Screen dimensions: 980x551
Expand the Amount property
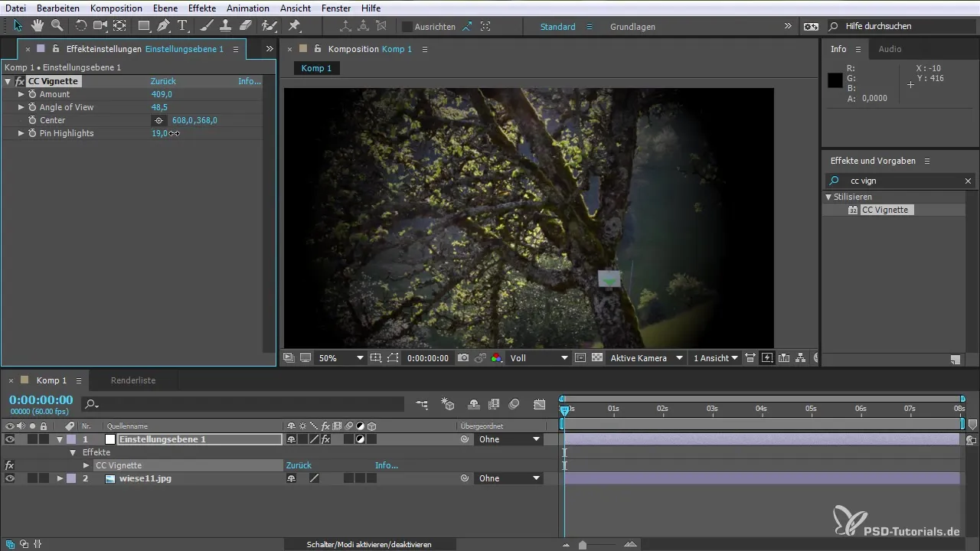click(x=21, y=94)
